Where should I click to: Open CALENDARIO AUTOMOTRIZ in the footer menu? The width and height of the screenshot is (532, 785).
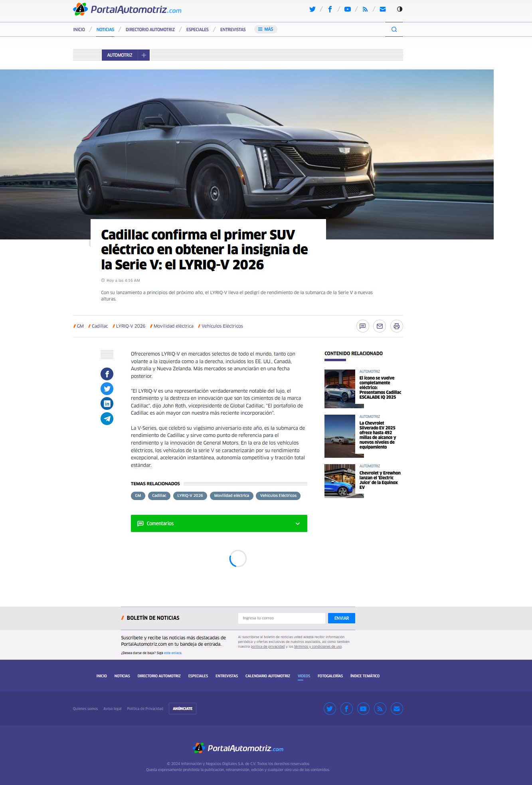[268, 676]
